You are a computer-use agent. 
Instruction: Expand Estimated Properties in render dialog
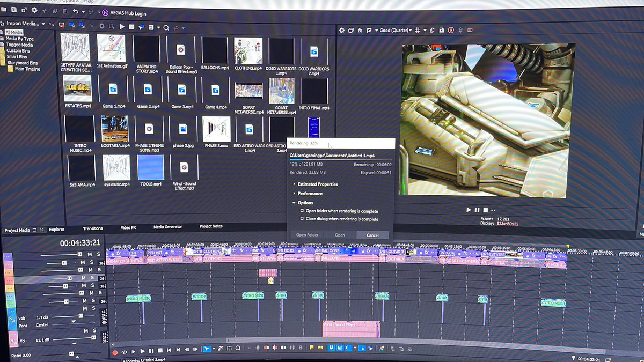294,184
